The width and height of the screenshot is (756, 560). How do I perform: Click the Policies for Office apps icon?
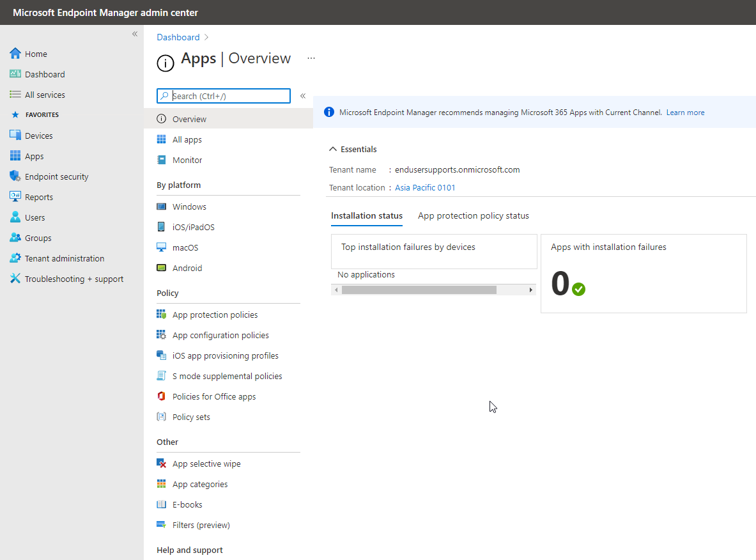(162, 396)
